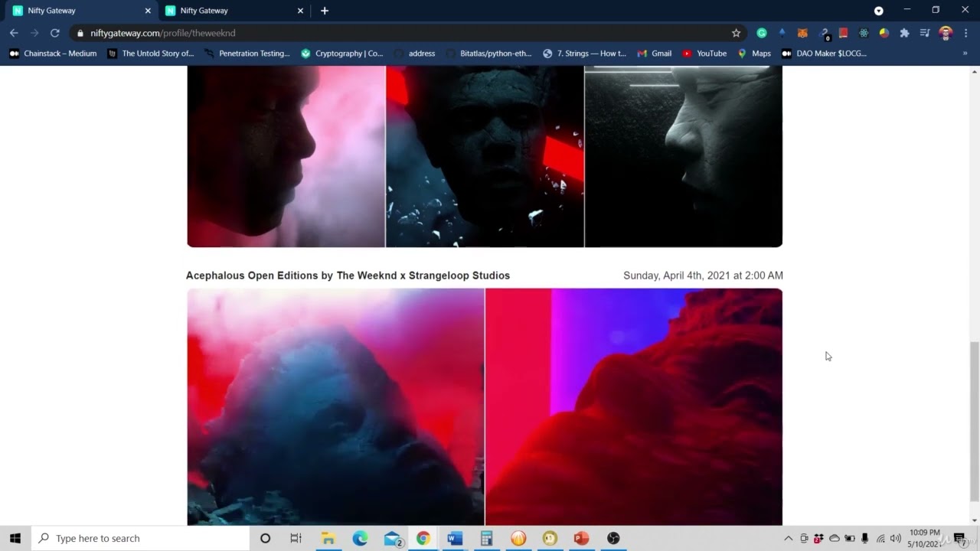980x551 pixels.
Task: Open the Bitatlas/python-eth bookmark
Action: coord(488,54)
